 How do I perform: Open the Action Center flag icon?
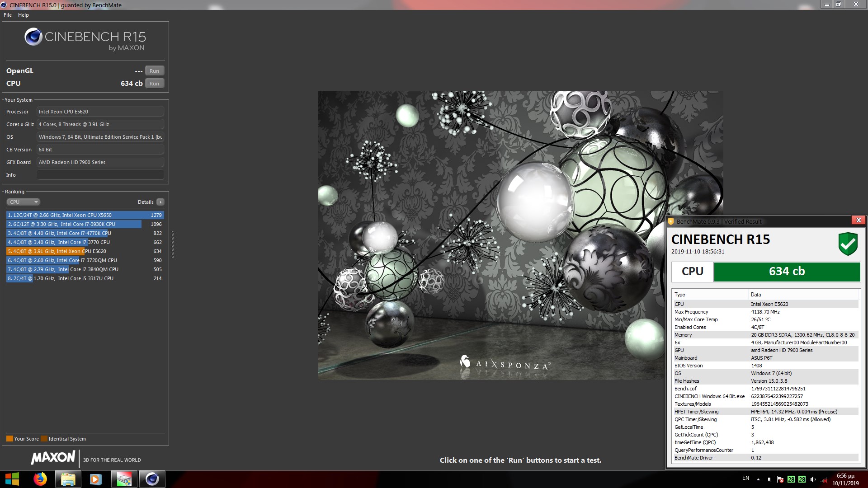point(780,479)
